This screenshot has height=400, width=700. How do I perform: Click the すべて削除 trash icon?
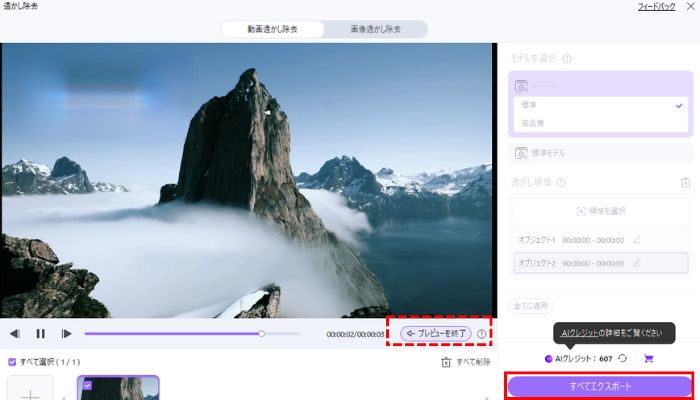point(446,362)
